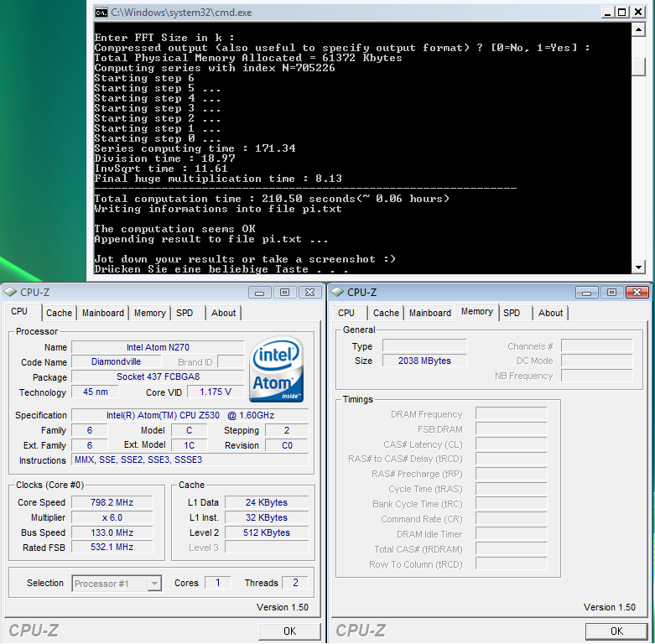This screenshot has width=655, height=644.
Task: Click Rated FSB value 532.1 MHz
Action: pos(112,547)
